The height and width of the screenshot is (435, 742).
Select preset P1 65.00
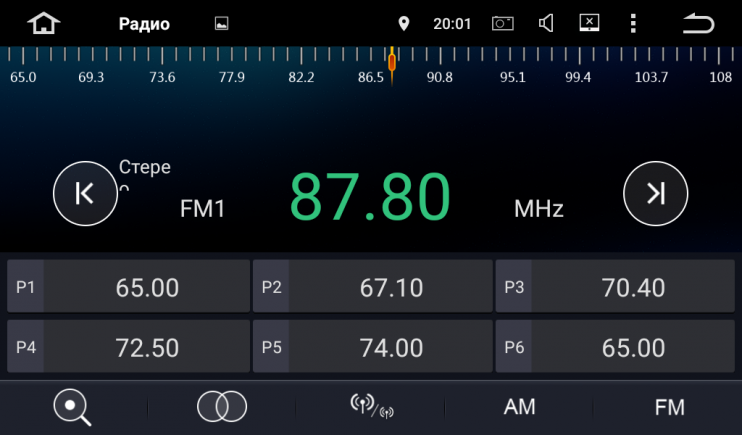coord(128,286)
